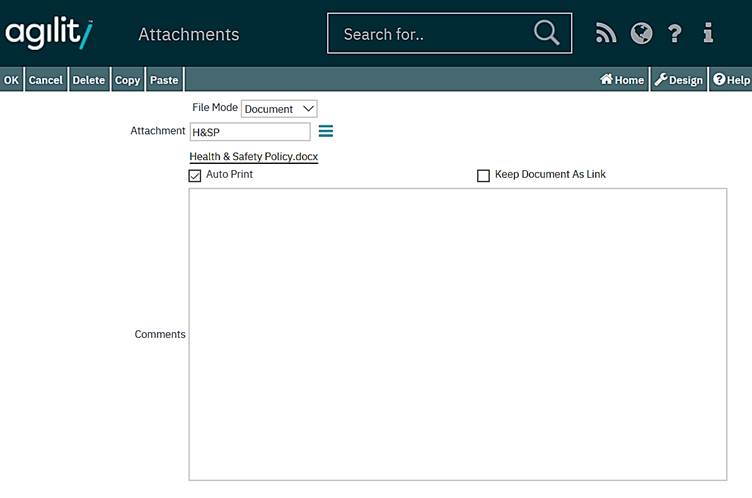Click the agility logo
The image size is (752, 498).
(48, 33)
